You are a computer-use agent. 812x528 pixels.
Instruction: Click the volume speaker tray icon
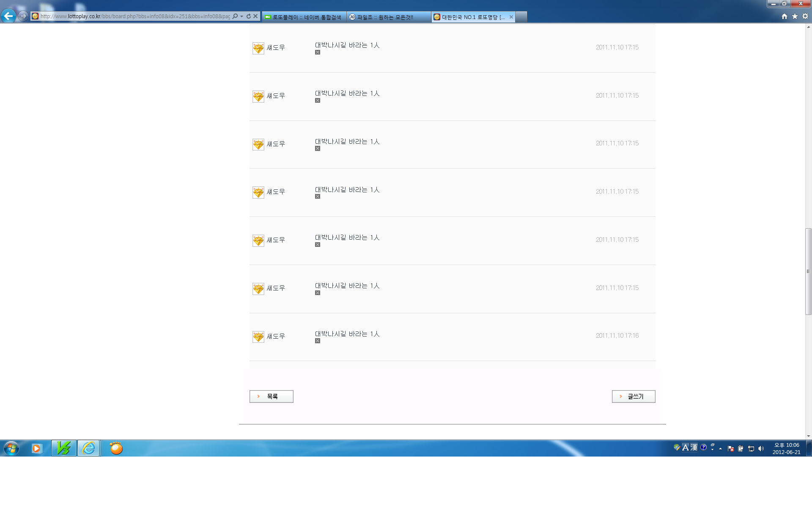pos(761,449)
